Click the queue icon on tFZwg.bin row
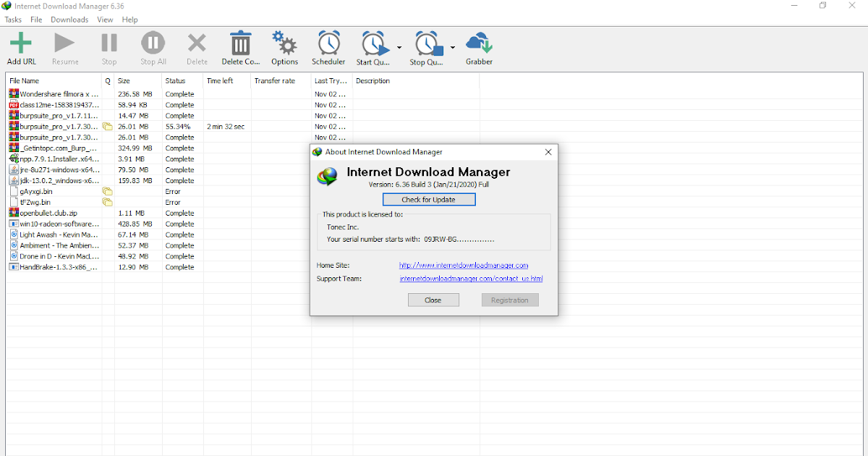The height and width of the screenshot is (456, 868). 108,203
